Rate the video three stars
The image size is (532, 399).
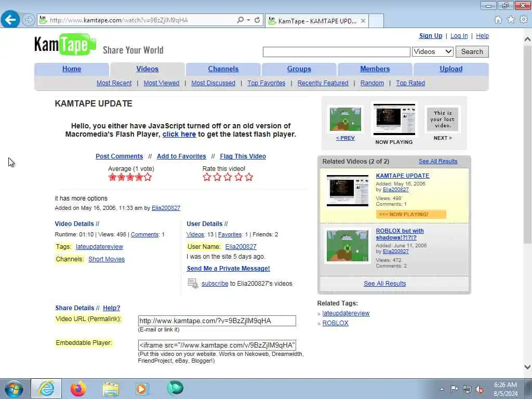tap(228, 177)
